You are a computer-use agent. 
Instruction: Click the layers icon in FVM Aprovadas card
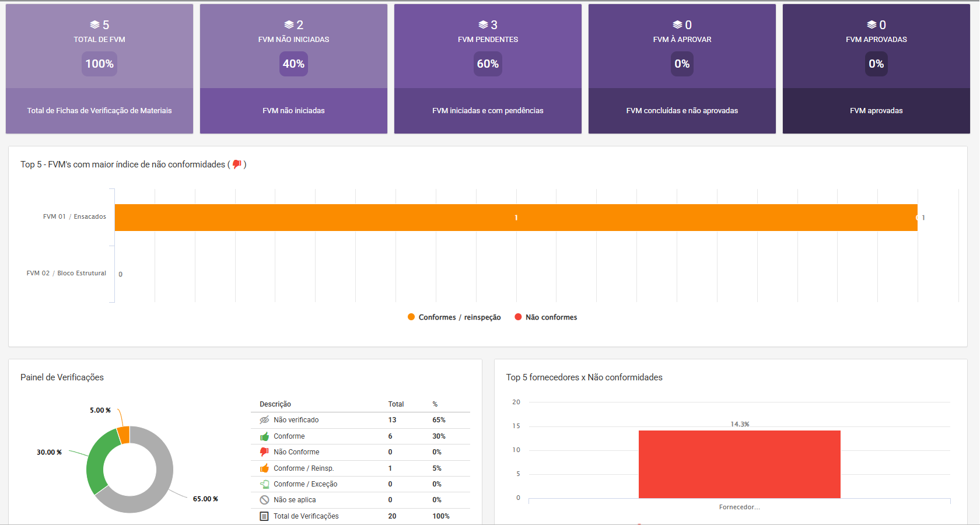click(x=871, y=24)
